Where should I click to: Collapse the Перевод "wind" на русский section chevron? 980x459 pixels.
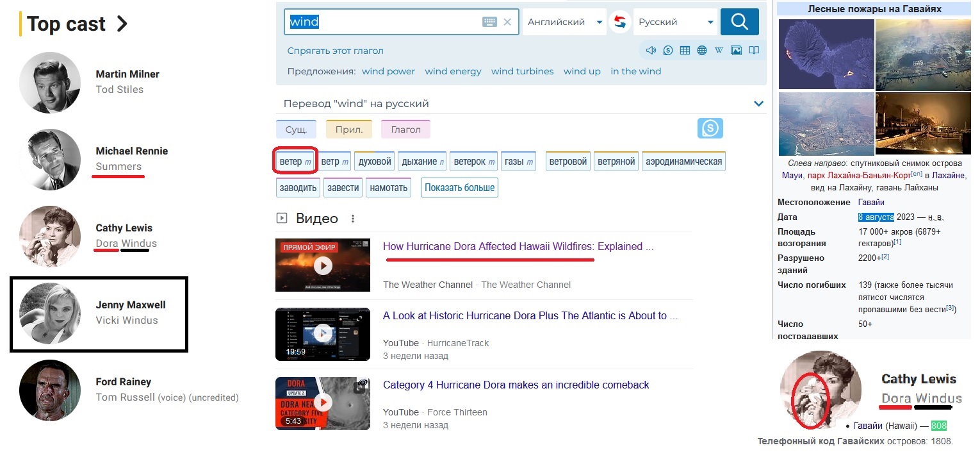pyautogui.click(x=758, y=104)
